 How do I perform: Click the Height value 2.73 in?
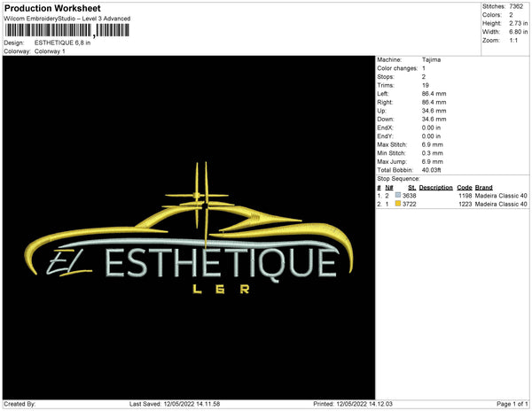pyautogui.click(x=518, y=23)
